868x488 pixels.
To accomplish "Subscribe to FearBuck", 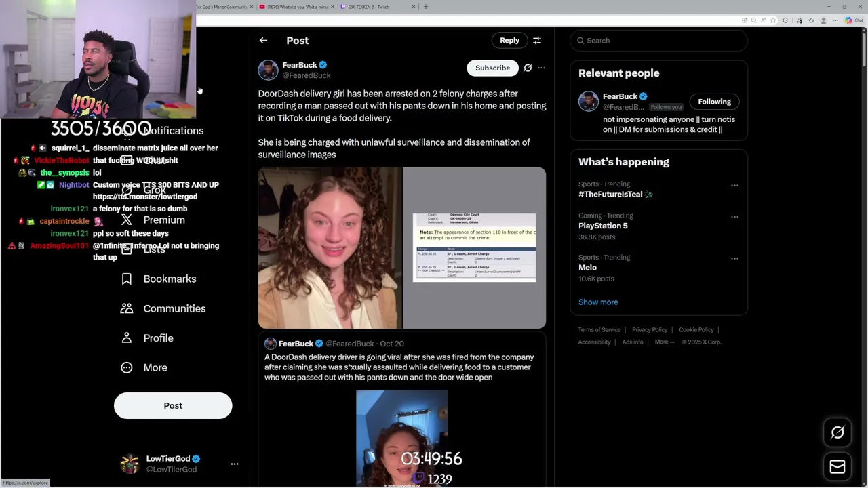I will tap(492, 68).
